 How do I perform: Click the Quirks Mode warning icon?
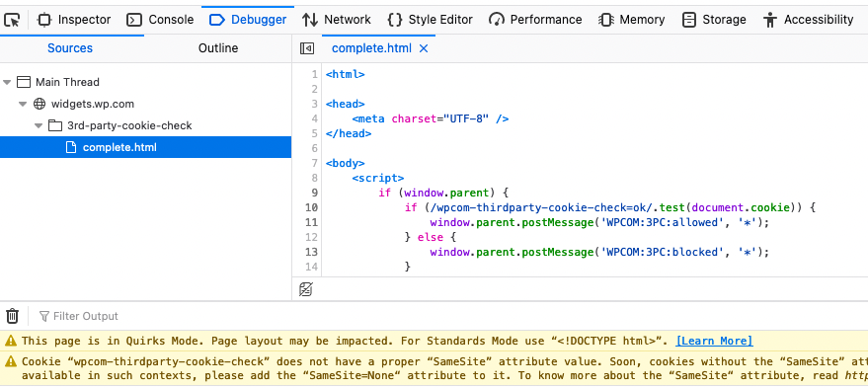point(11,341)
